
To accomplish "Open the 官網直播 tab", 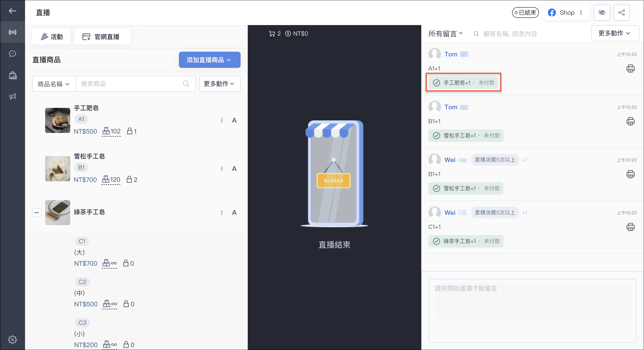I will (x=102, y=37).
